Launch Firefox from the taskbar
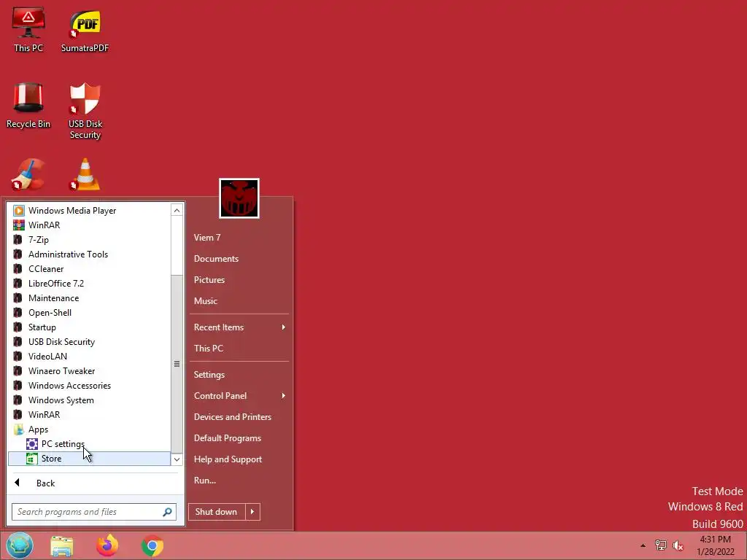The height and width of the screenshot is (560, 747). [x=107, y=545]
